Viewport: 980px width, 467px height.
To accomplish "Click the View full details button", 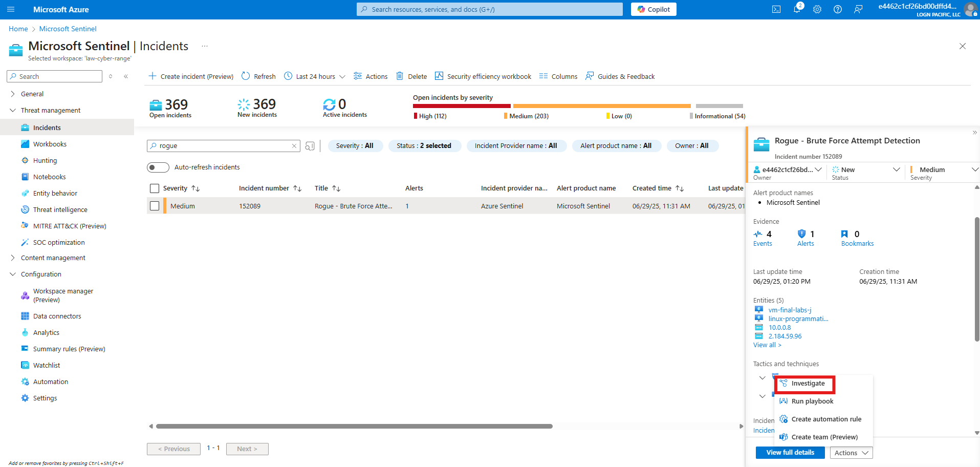I will point(790,453).
